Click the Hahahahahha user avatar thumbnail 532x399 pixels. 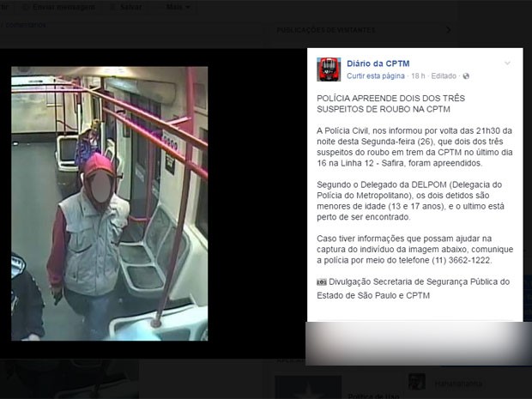(x=417, y=382)
